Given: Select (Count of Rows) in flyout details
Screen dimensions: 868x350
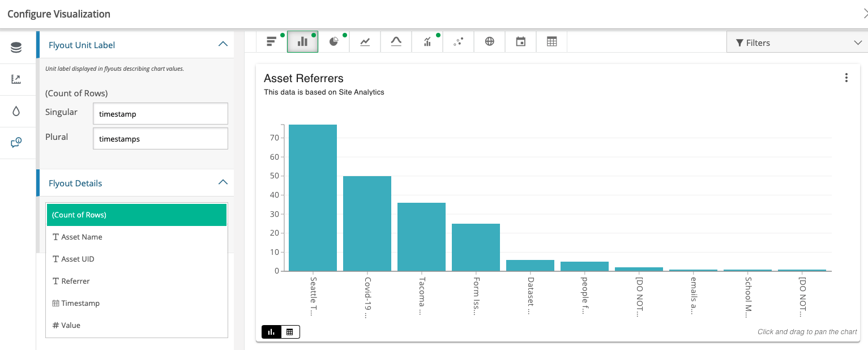Looking at the screenshot, I should (136, 215).
